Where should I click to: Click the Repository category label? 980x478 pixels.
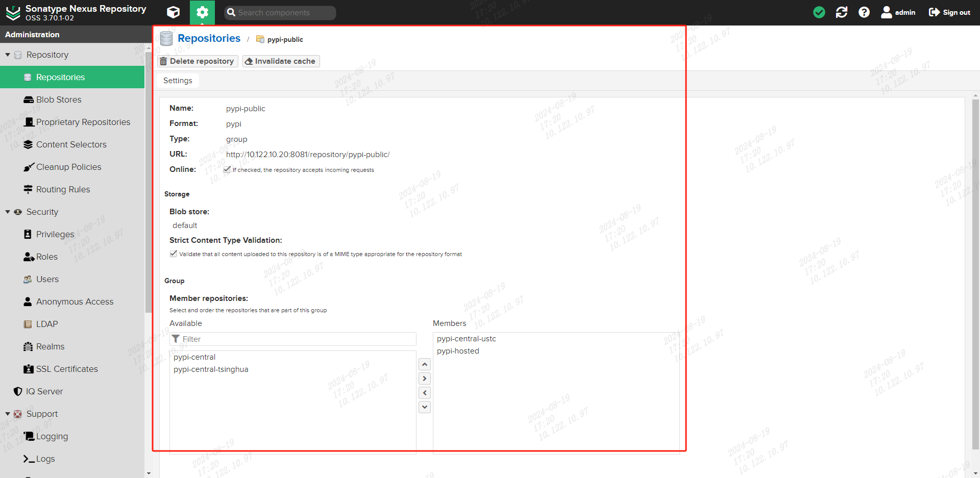tap(47, 55)
